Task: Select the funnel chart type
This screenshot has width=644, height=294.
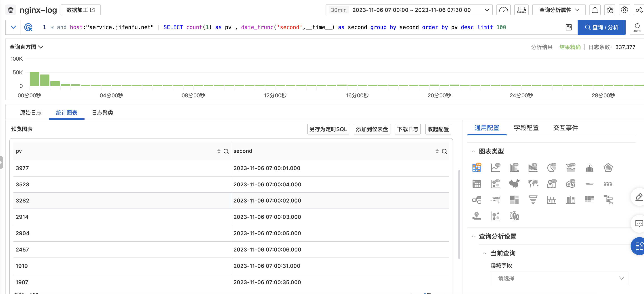Action: click(533, 200)
